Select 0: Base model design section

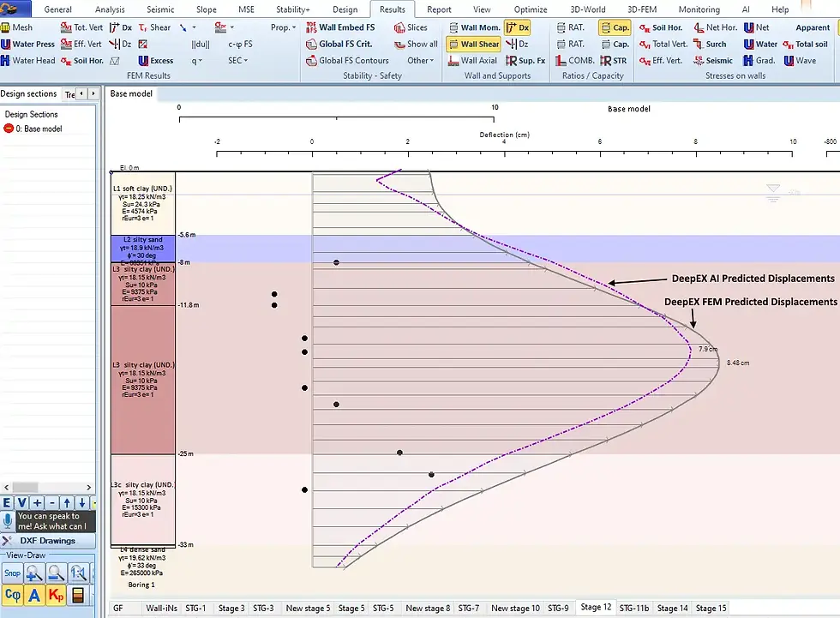[33, 129]
